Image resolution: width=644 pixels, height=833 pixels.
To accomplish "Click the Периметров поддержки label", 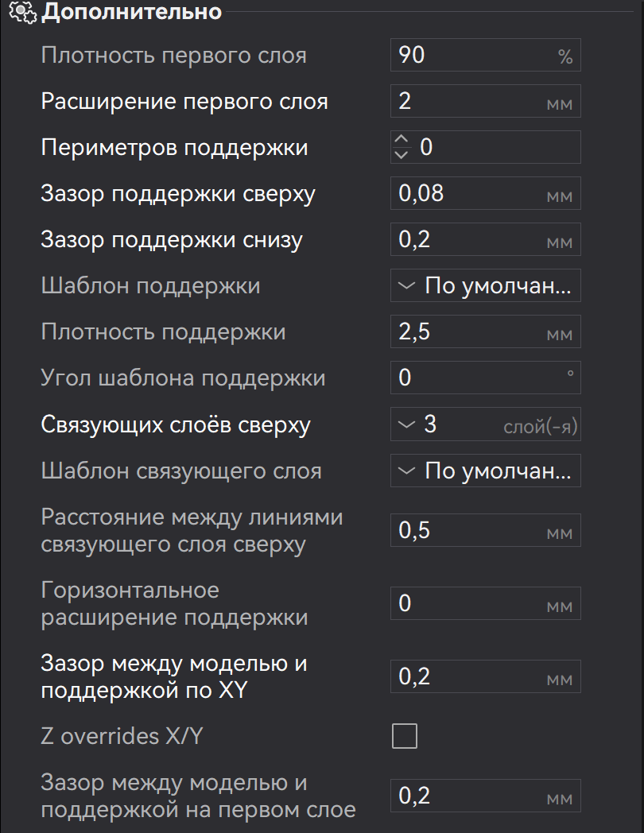I will tap(174, 148).
